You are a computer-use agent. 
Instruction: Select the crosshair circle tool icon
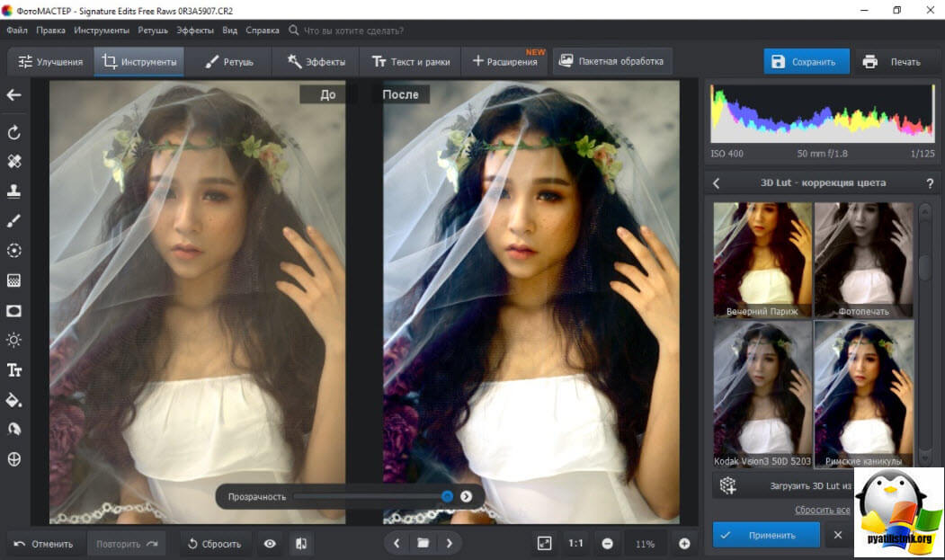tap(13, 459)
